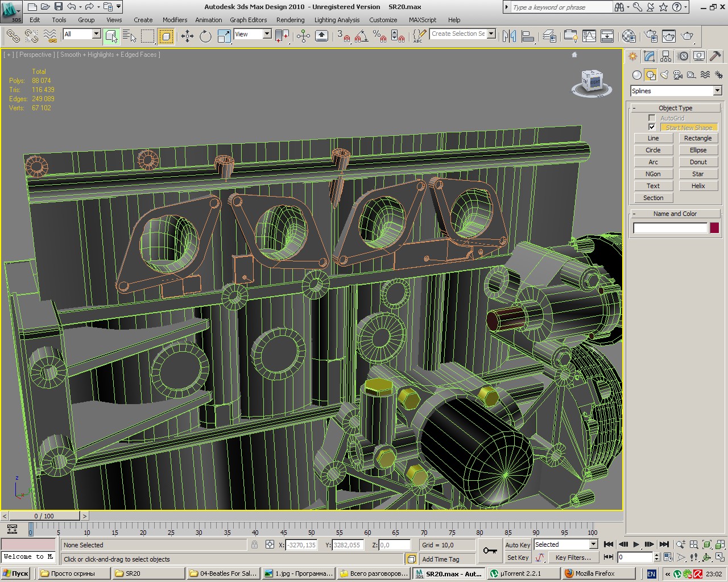Open the View reference coordinate dropdown
Image resolution: width=728 pixels, height=582 pixels.
[x=267, y=34]
